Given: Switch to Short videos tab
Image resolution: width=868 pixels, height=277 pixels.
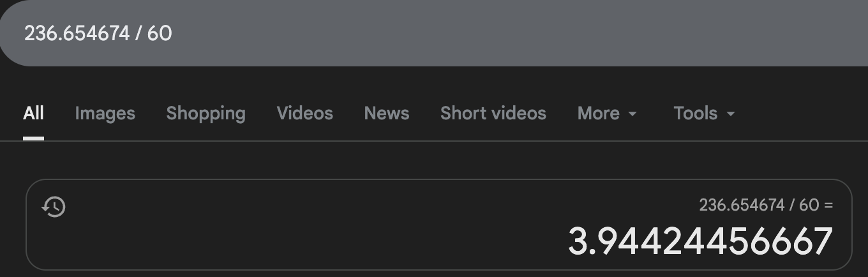Looking at the screenshot, I should 493,114.
